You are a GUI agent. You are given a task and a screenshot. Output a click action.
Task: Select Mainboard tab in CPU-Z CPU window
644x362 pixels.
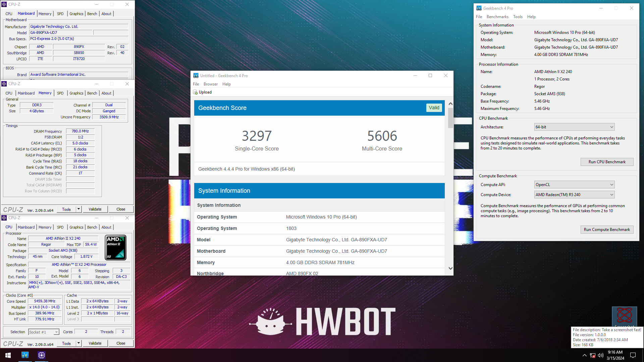[x=26, y=227]
